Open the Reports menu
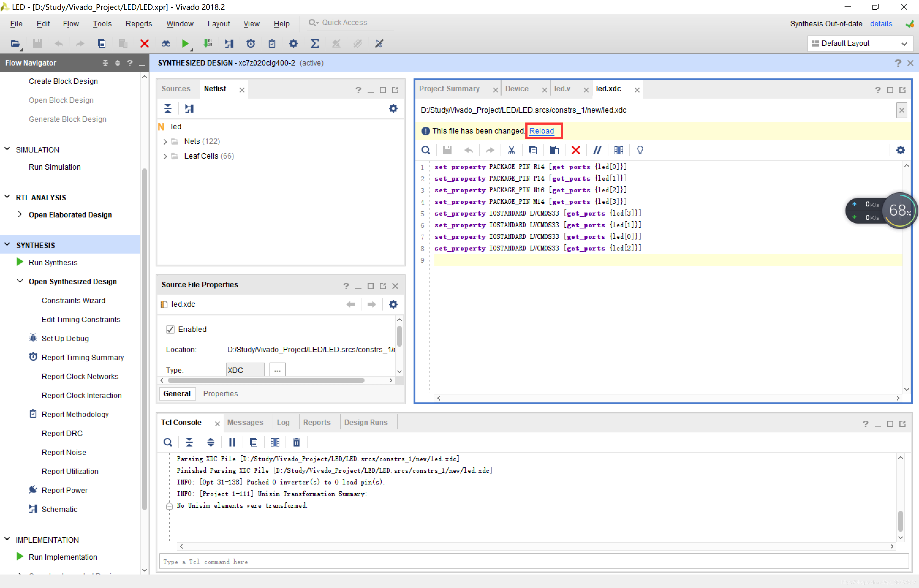 (x=138, y=24)
